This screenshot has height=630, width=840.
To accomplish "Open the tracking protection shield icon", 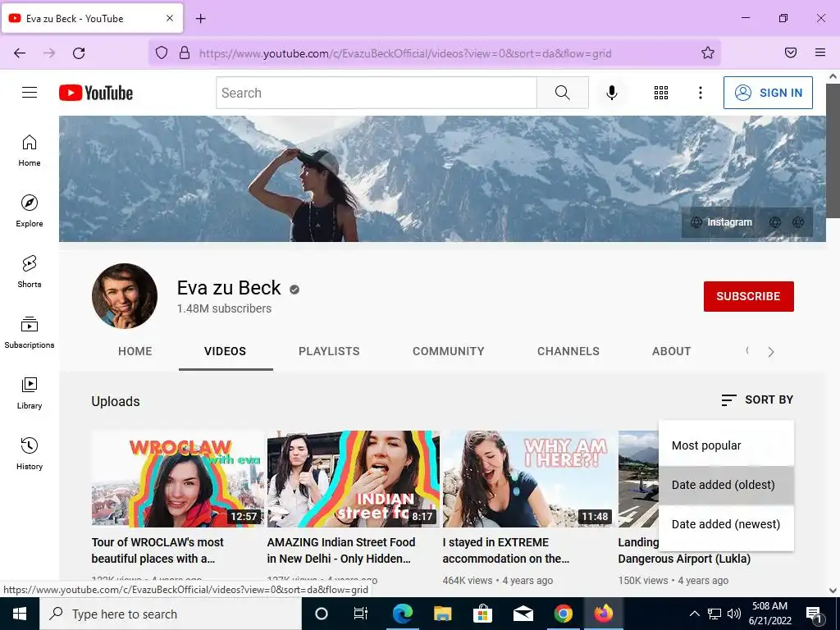I will 162,52.
